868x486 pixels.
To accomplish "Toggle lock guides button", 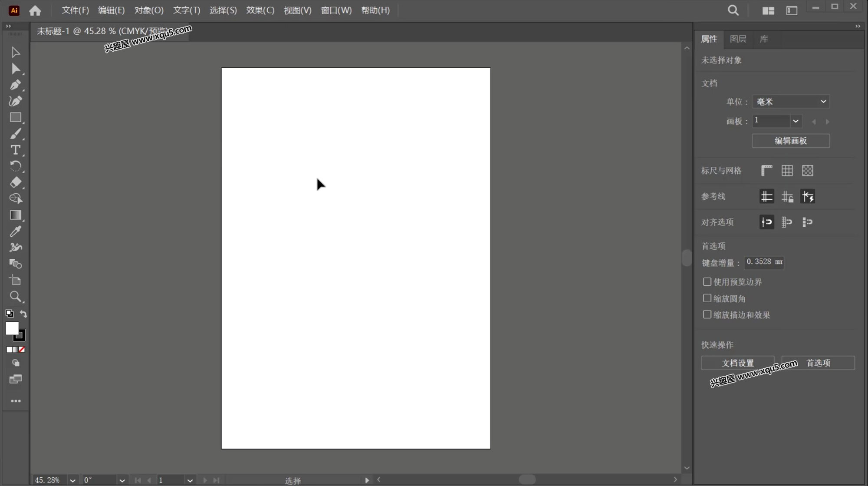I will point(787,196).
